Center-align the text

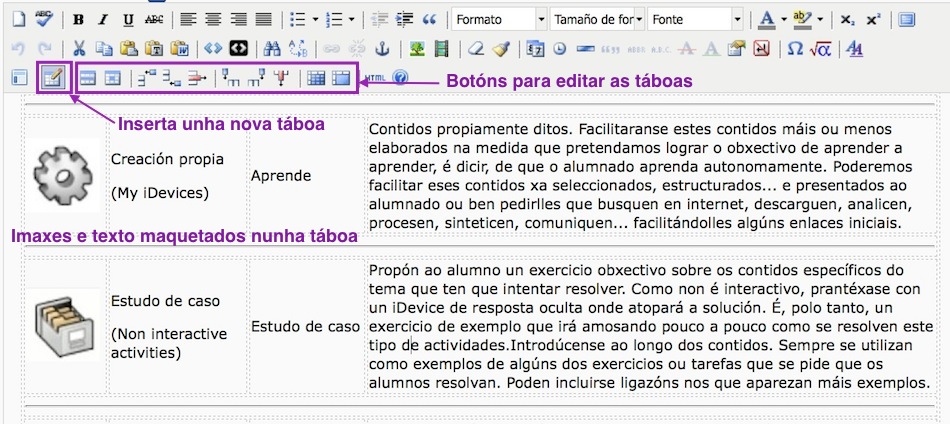click(213, 19)
